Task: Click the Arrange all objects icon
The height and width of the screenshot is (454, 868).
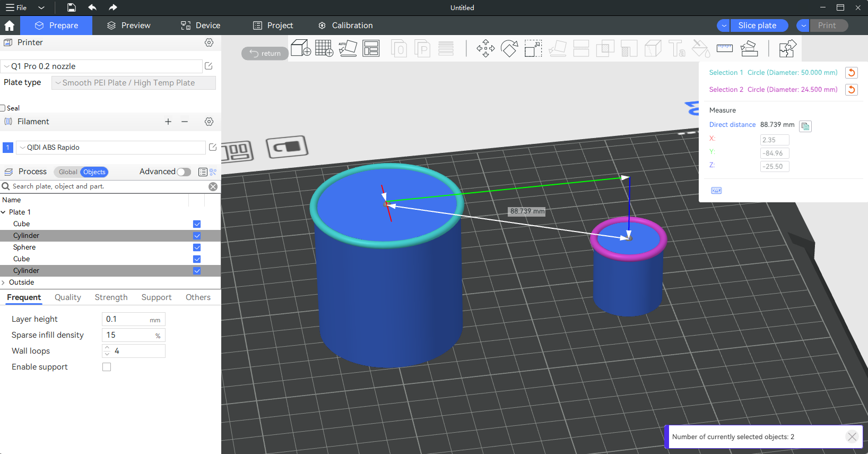Action: 371,48
